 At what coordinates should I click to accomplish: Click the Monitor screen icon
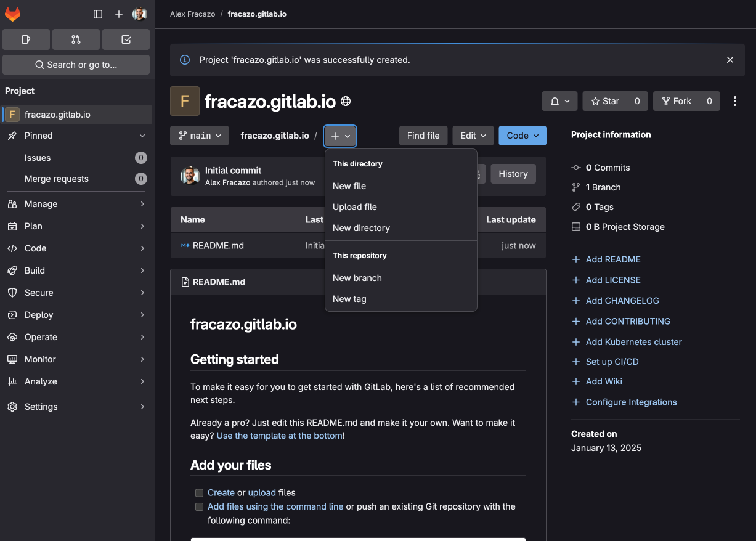click(12, 359)
